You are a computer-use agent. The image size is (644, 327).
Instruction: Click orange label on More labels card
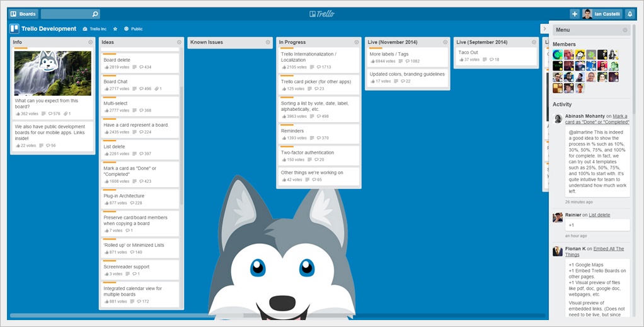[x=376, y=48]
